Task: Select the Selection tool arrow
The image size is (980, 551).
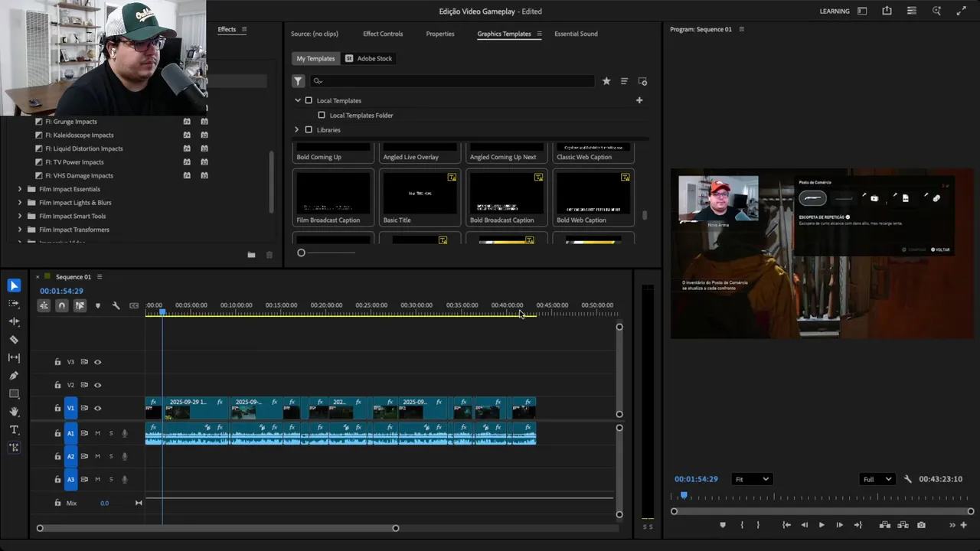Action: [14, 285]
